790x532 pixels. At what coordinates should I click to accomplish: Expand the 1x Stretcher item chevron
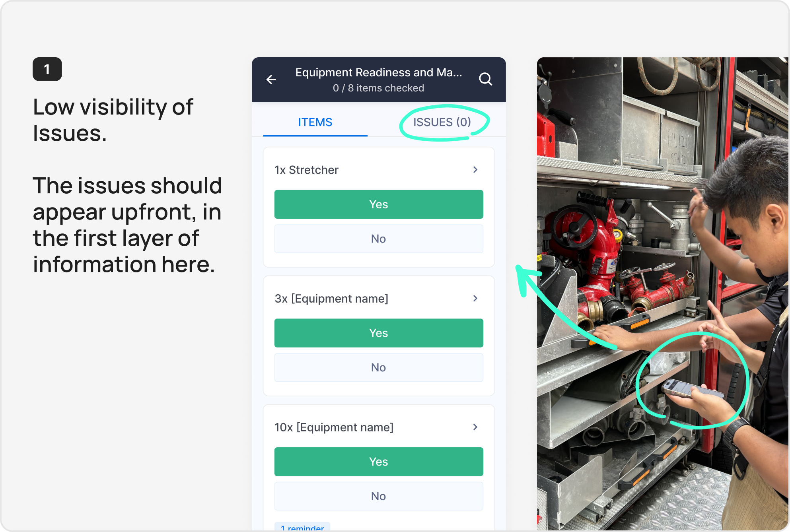pyautogui.click(x=475, y=170)
